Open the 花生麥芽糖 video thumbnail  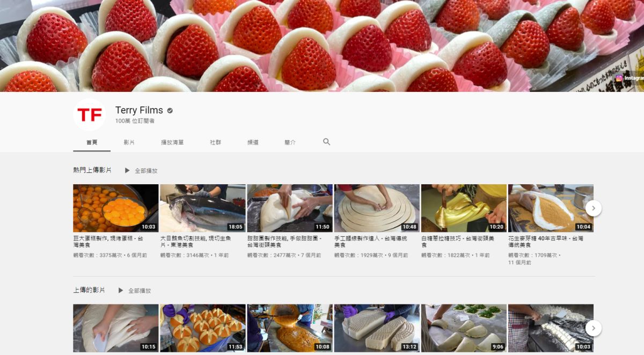pos(551,208)
